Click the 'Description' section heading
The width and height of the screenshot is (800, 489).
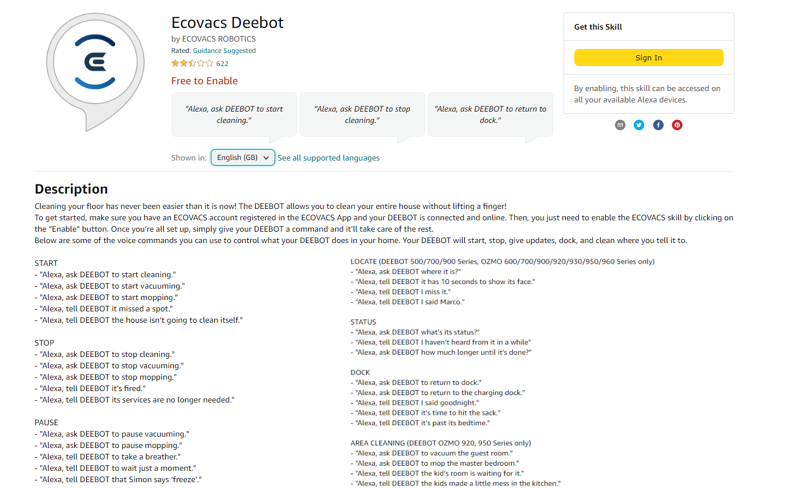pos(71,188)
